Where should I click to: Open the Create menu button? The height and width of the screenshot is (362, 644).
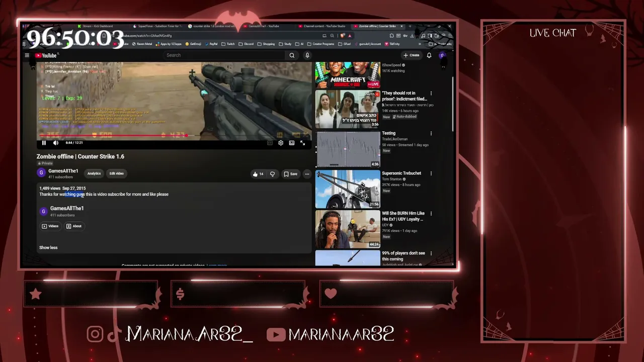(x=412, y=55)
